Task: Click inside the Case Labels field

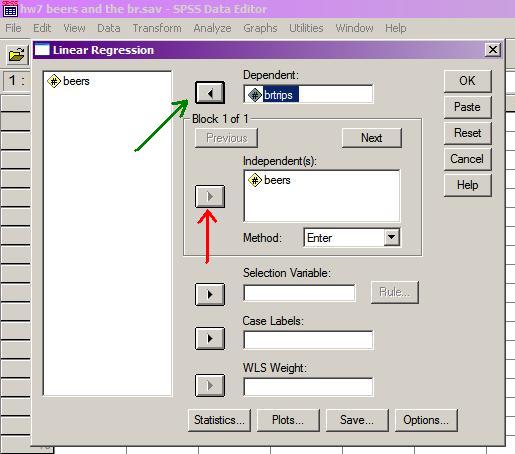Action: coord(308,340)
